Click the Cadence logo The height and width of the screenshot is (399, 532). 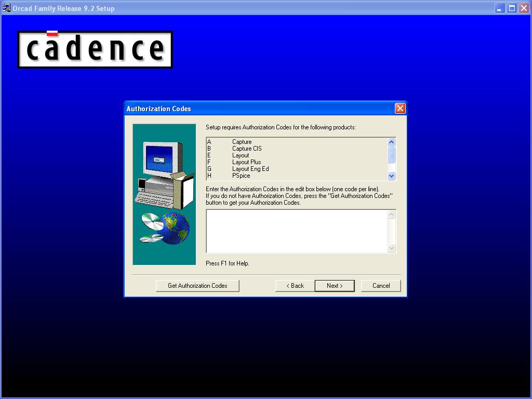click(95, 49)
